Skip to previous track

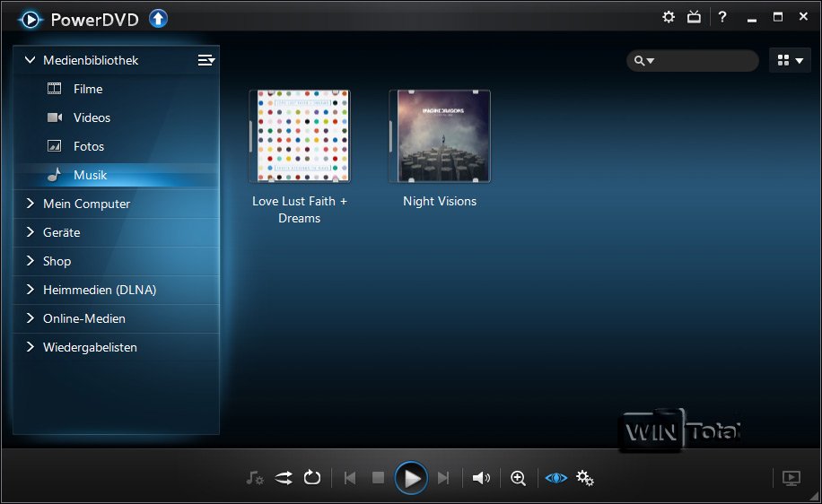click(350, 478)
